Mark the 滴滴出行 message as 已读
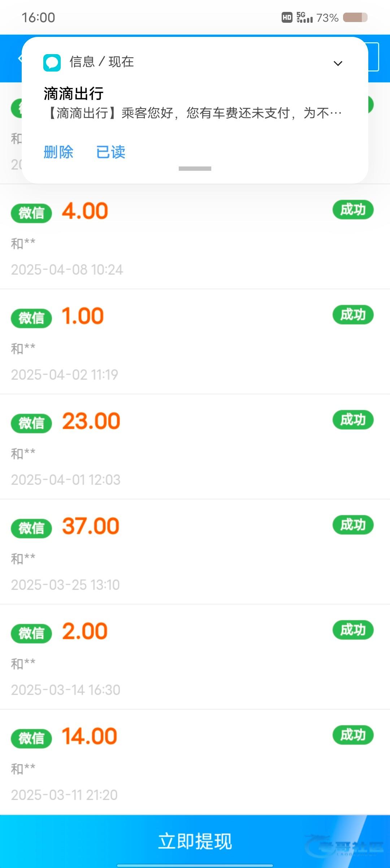This screenshot has width=390, height=868. pos(111,152)
